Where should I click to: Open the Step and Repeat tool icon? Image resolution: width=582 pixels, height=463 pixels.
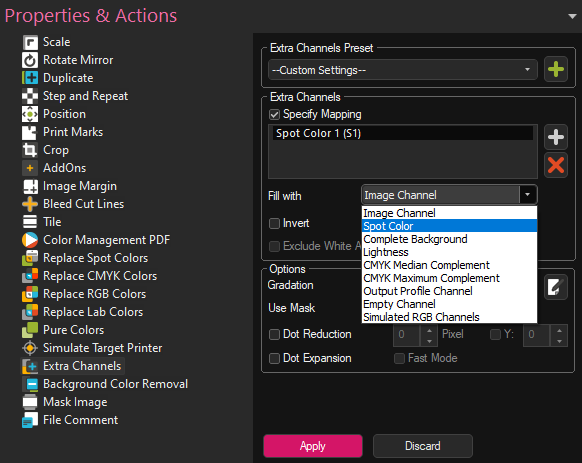tap(30, 96)
